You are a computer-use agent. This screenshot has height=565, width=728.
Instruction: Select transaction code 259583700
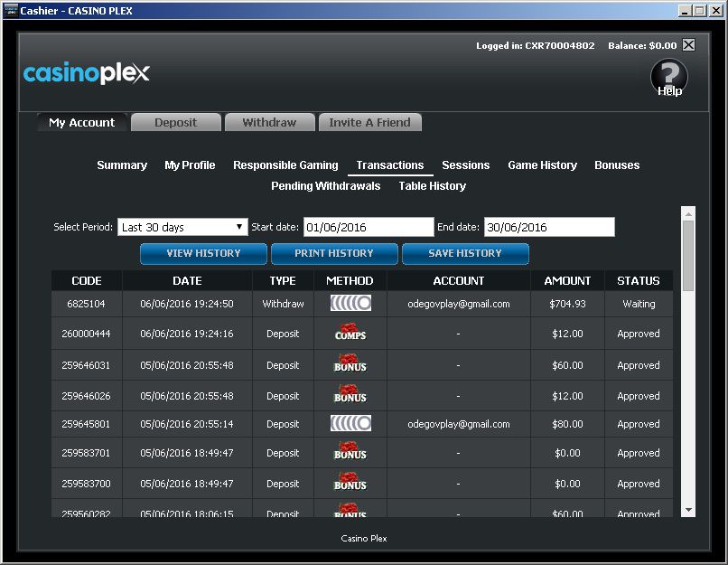click(x=87, y=484)
